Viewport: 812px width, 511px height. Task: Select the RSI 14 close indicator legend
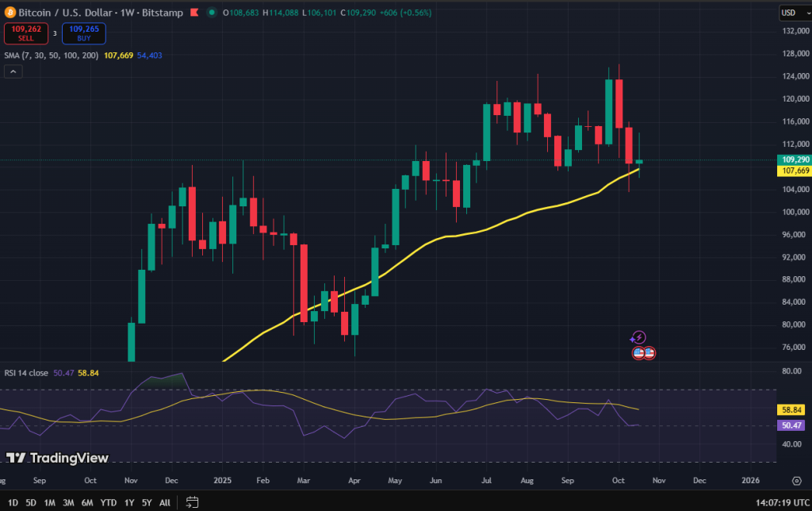click(x=26, y=373)
